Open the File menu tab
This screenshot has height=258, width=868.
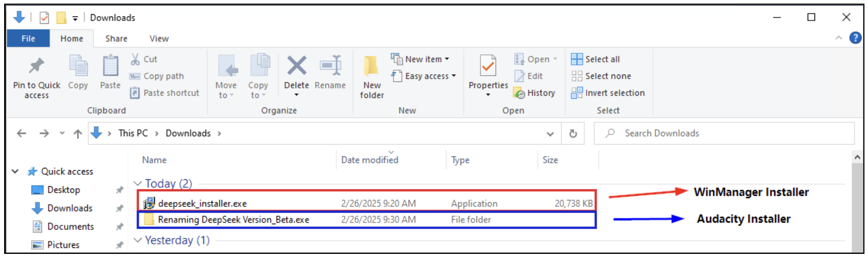(28, 39)
